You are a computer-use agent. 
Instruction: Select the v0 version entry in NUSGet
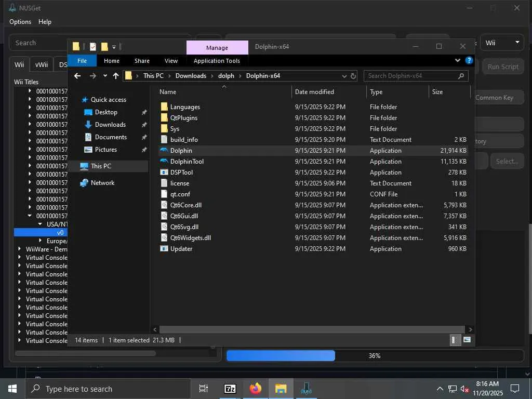point(60,232)
